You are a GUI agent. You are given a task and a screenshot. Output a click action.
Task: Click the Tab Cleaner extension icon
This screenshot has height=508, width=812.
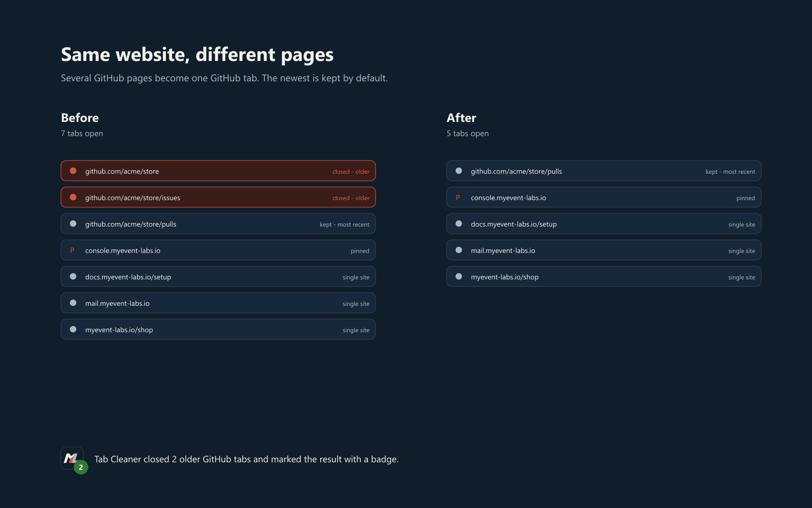pos(72,458)
